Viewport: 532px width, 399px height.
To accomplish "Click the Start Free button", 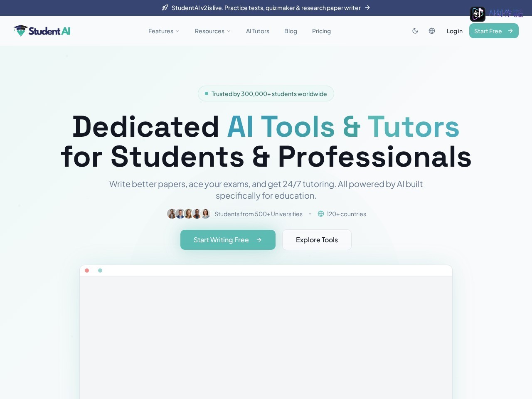I will pyautogui.click(x=494, y=31).
